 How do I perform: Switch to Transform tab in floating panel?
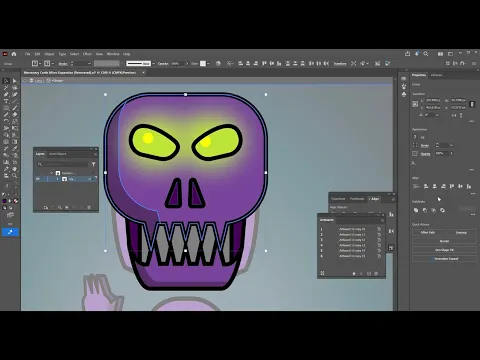(338, 199)
